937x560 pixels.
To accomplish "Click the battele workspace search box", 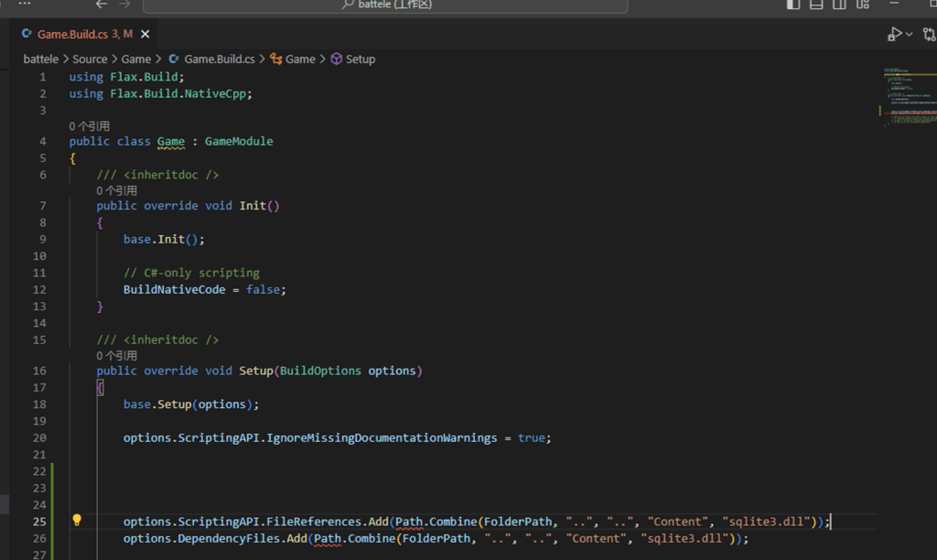I will point(384,5).
